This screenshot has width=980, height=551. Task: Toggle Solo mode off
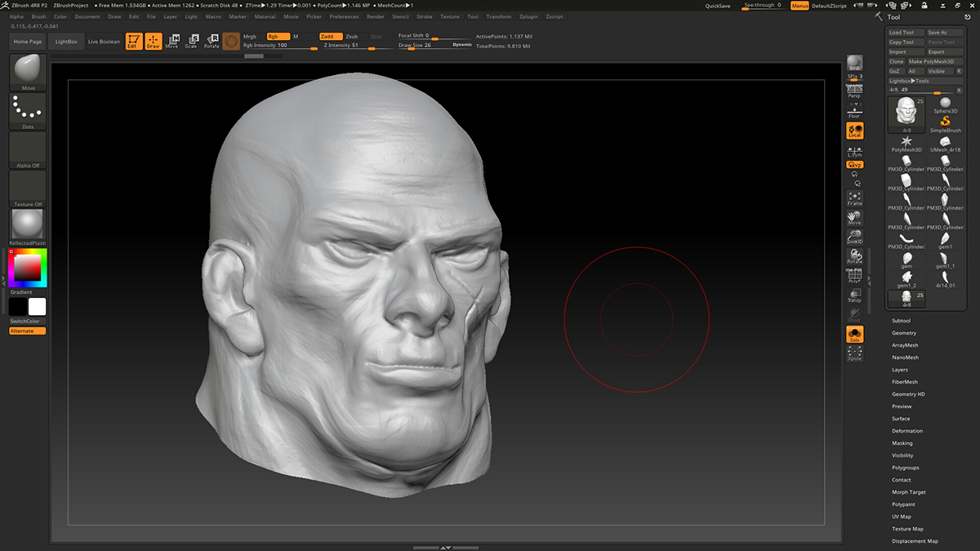point(854,334)
